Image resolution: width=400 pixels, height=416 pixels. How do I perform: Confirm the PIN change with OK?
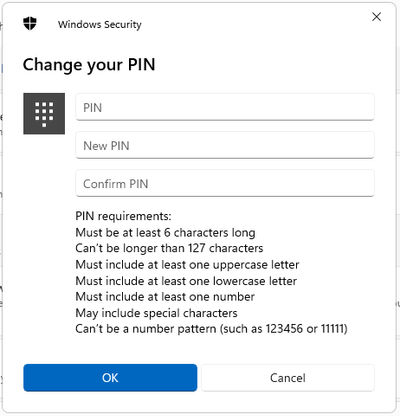pyautogui.click(x=110, y=378)
